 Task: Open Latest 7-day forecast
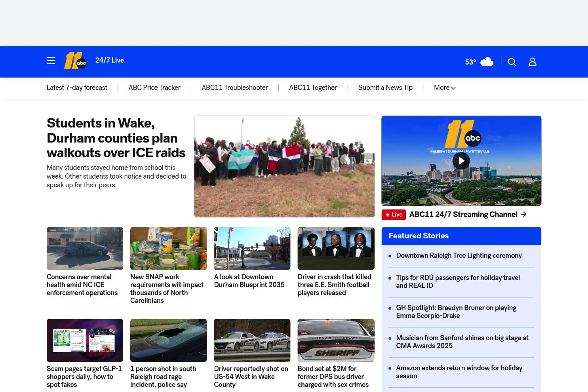coord(77,88)
